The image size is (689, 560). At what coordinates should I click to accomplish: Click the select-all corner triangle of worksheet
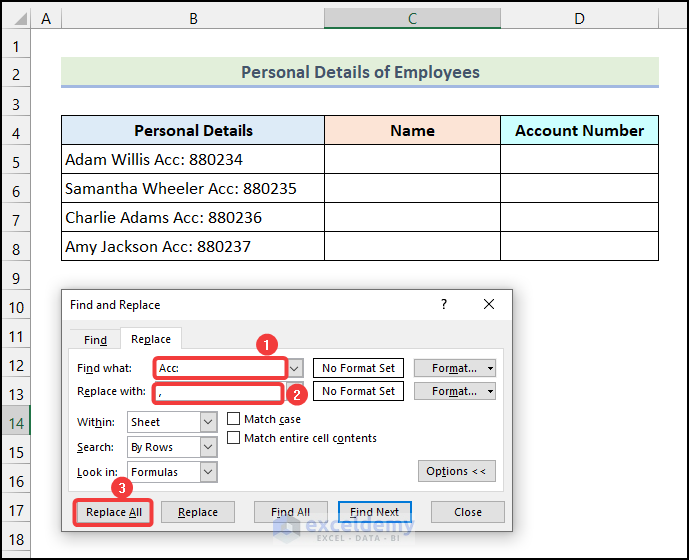(20, 18)
